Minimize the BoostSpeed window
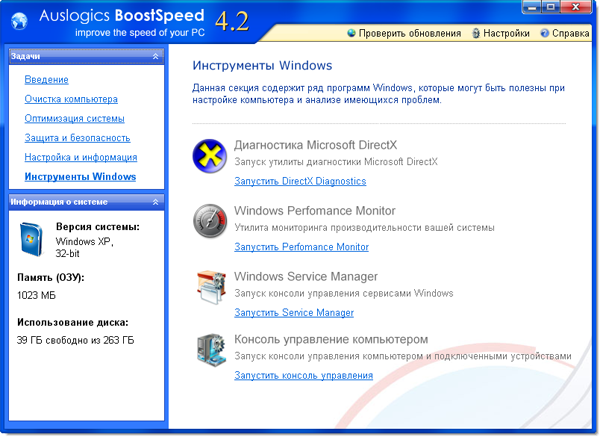Viewport: 600px width, 437px height. pos(532,7)
